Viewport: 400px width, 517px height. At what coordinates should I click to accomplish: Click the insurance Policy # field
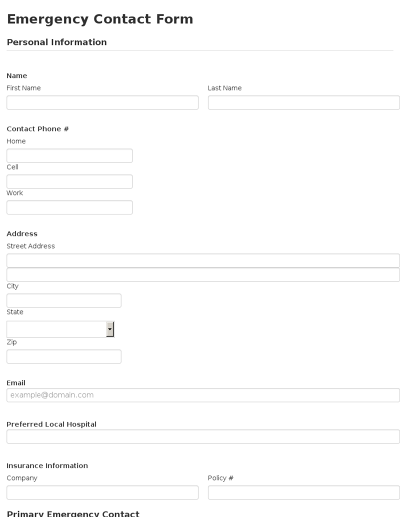tap(304, 493)
